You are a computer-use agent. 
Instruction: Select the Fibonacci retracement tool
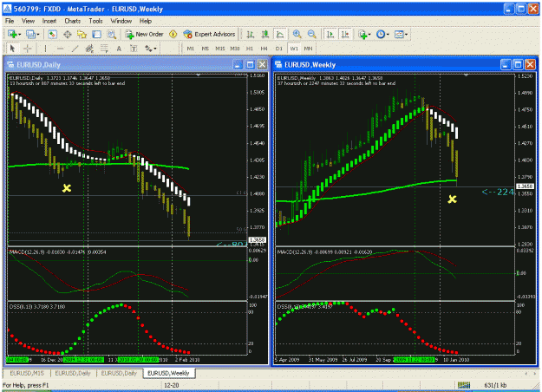[104, 49]
